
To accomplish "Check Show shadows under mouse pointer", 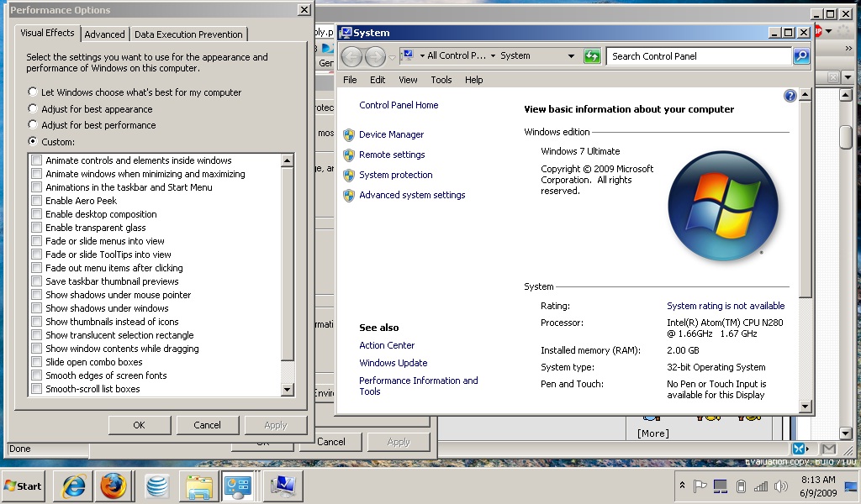I will click(37, 295).
